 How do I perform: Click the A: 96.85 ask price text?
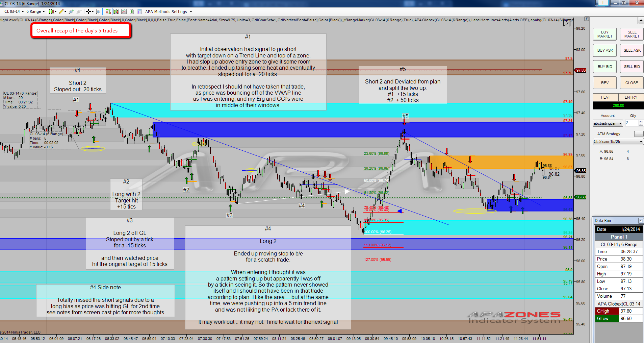(x=606, y=151)
